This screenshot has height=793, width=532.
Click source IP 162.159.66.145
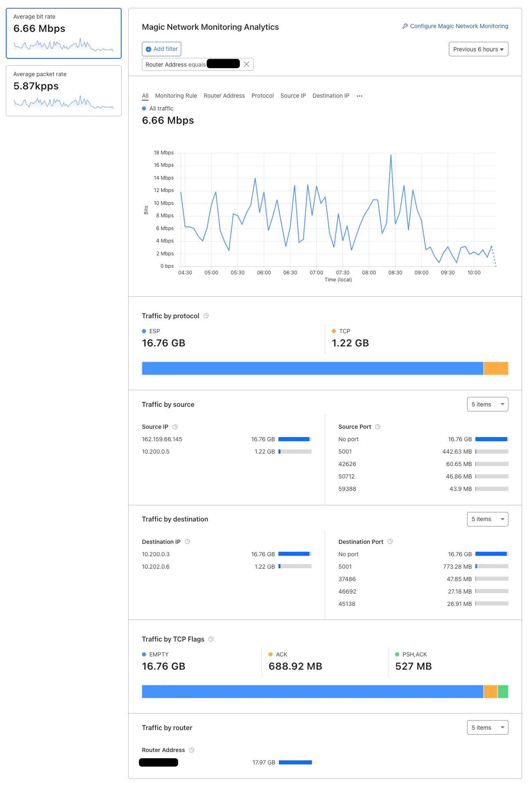[162, 439]
